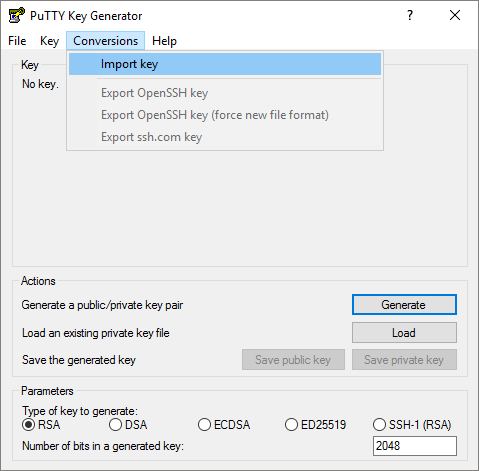Click the number of bits field showing 2048
Viewport: 479px width, 471px height.
pos(415,446)
